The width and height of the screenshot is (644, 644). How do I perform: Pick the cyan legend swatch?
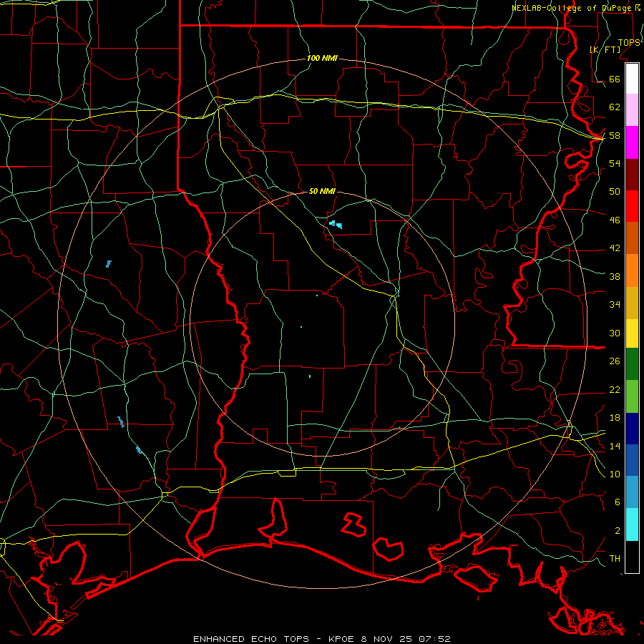point(632,525)
